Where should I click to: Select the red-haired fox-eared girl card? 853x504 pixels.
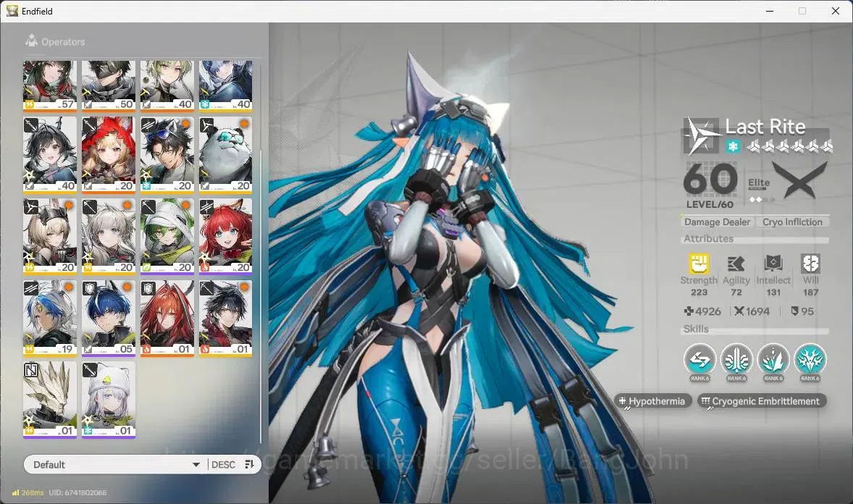(x=225, y=236)
